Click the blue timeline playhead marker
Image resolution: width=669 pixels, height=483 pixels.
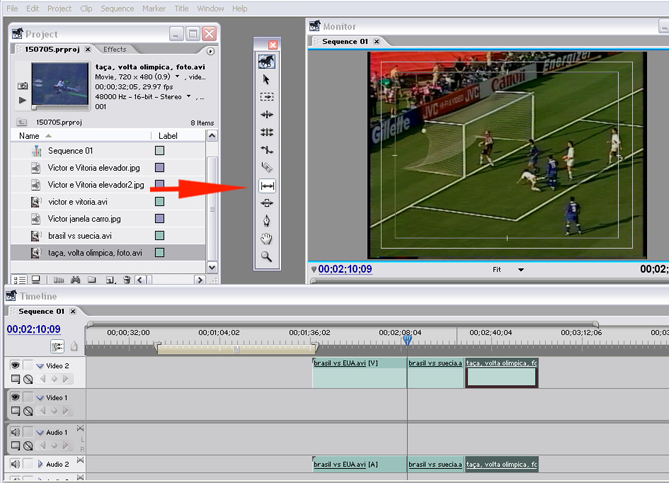(407, 340)
